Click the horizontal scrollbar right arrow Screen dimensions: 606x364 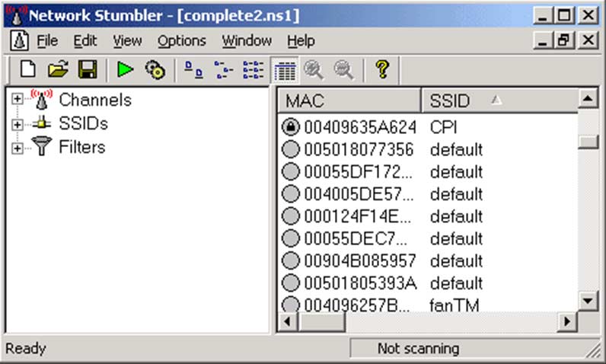(x=567, y=321)
